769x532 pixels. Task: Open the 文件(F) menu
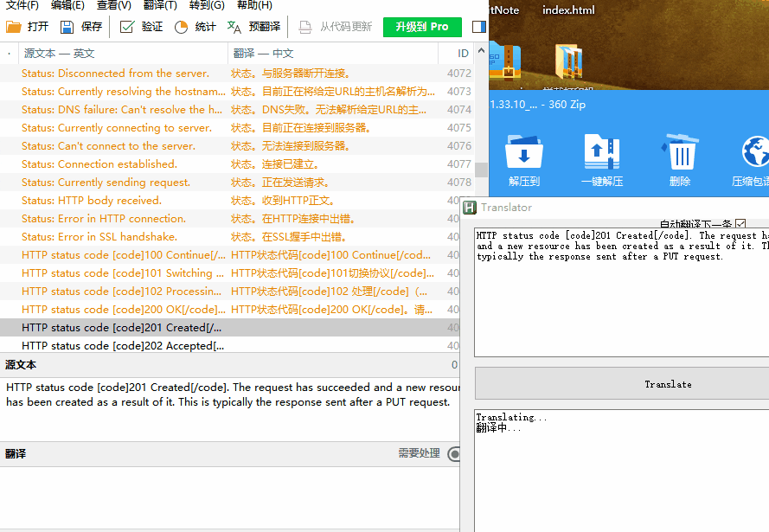(22, 5)
